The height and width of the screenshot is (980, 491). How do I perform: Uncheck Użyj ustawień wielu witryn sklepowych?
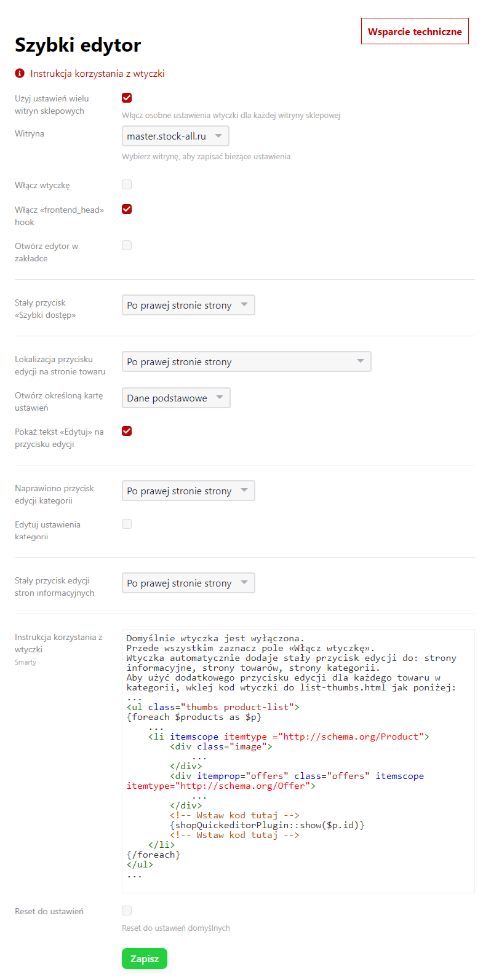127,98
